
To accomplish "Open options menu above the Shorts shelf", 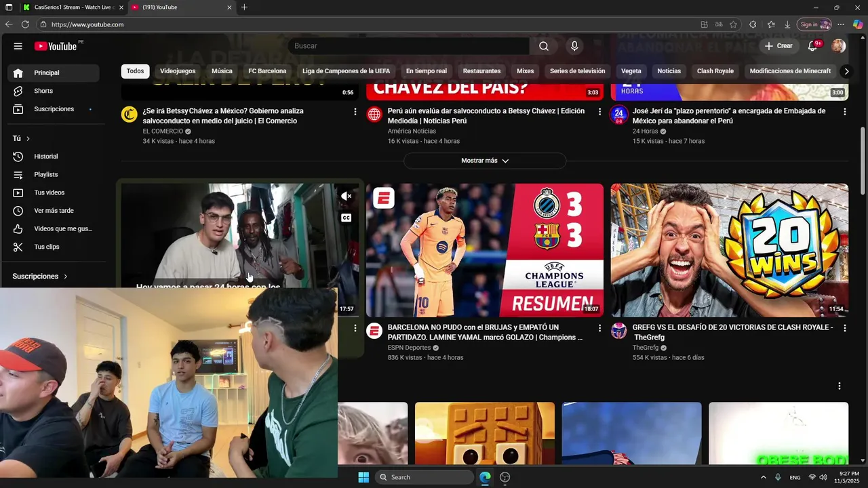I will (x=839, y=386).
